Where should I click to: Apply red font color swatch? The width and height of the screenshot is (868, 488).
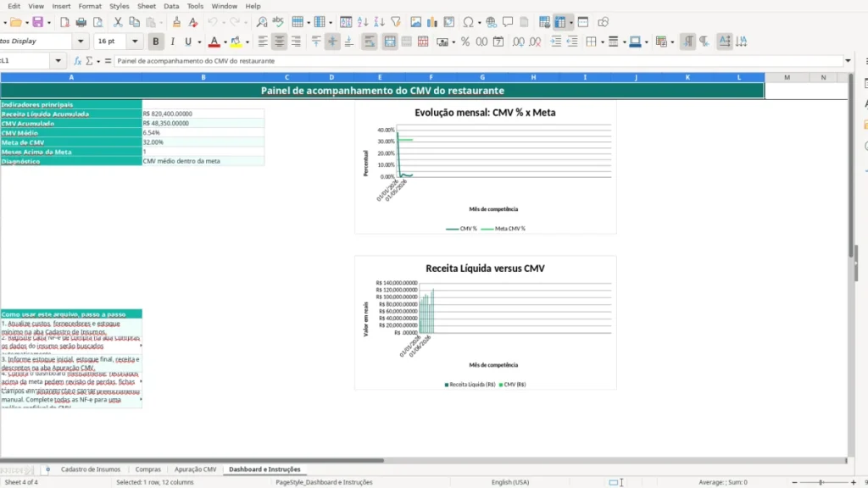click(x=214, y=42)
